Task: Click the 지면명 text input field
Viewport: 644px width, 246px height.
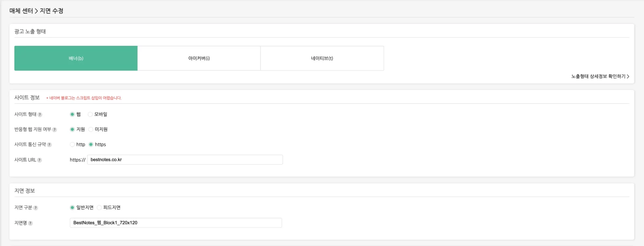Action: pyautogui.click(x=176, y=223)
